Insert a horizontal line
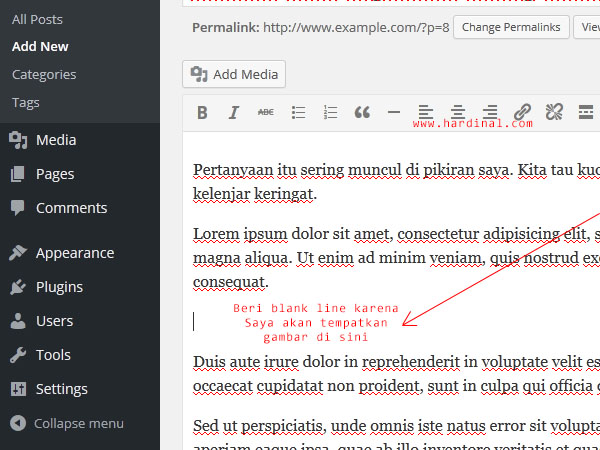The width and height of the screenshot is (600, 450). click(x=394, y=112)
